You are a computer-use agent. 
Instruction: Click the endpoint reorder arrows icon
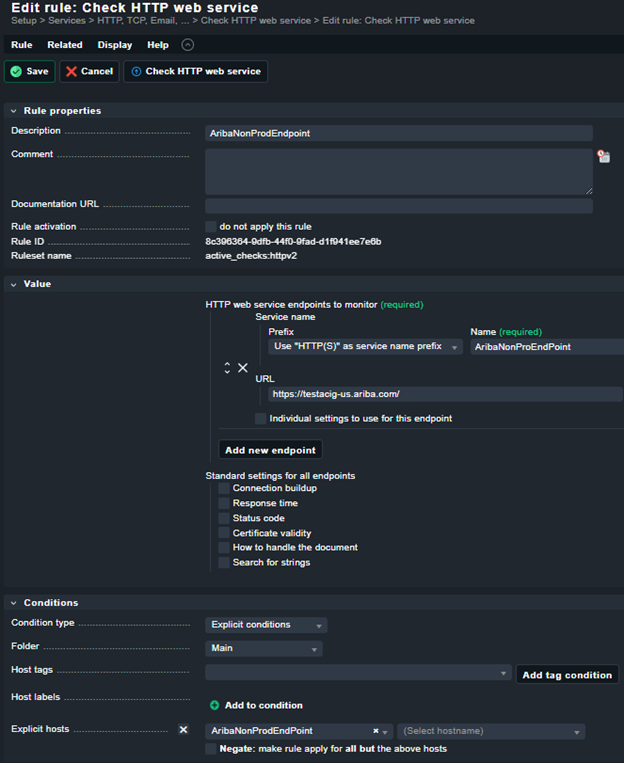[227, 368]
